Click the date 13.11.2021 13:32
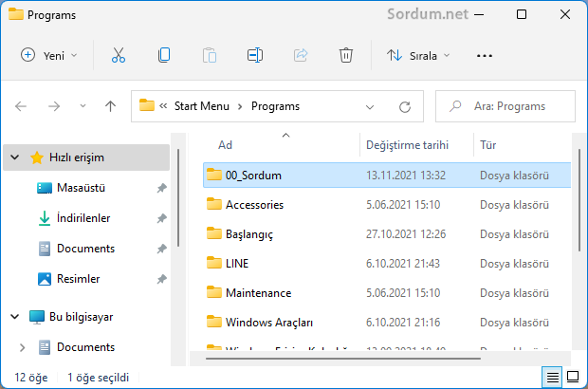Screen dimensions: 588x389 tap(406, 176)
